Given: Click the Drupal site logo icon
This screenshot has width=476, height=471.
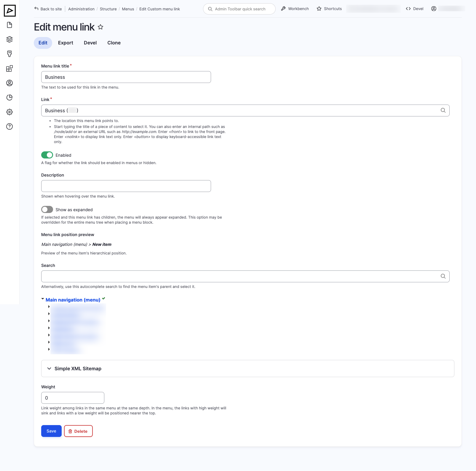Looking at the screenshot, I should point(9,11).
